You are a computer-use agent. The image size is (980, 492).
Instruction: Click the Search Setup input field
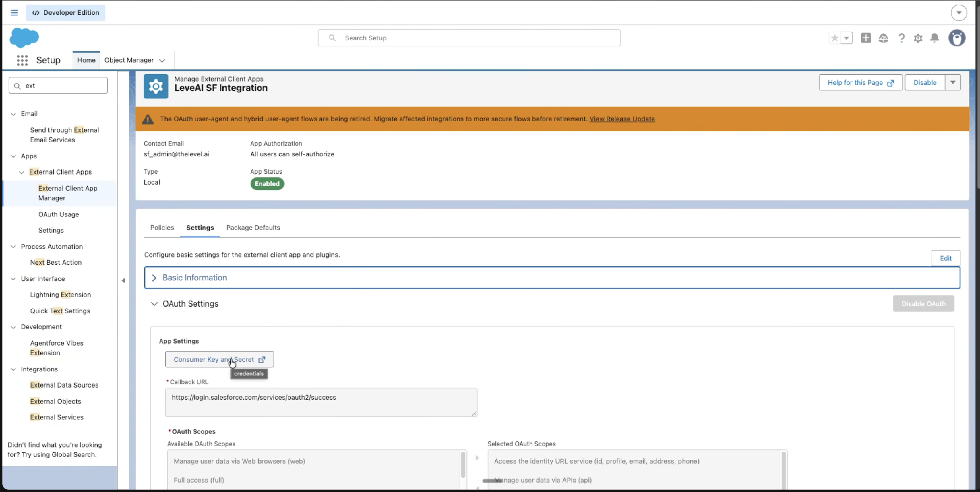(x=469, y=38)
